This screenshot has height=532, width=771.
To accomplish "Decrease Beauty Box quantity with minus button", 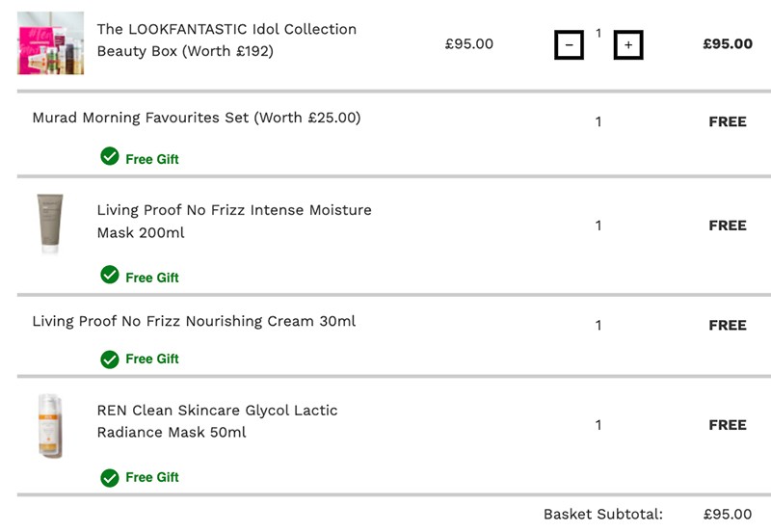I will tap(569, 44).
